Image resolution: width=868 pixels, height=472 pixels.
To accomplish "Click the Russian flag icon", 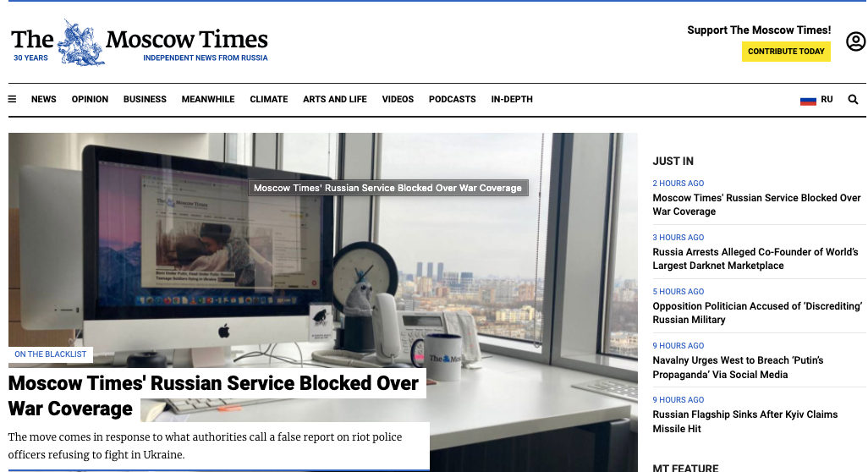I will (x=808, y=100).
